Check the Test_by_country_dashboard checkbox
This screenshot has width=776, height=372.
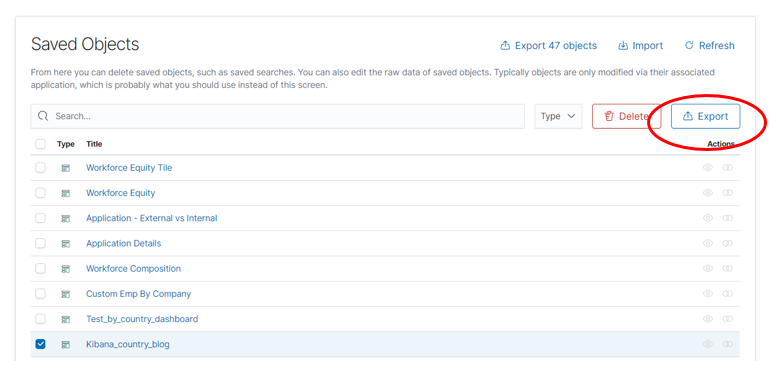40,319
